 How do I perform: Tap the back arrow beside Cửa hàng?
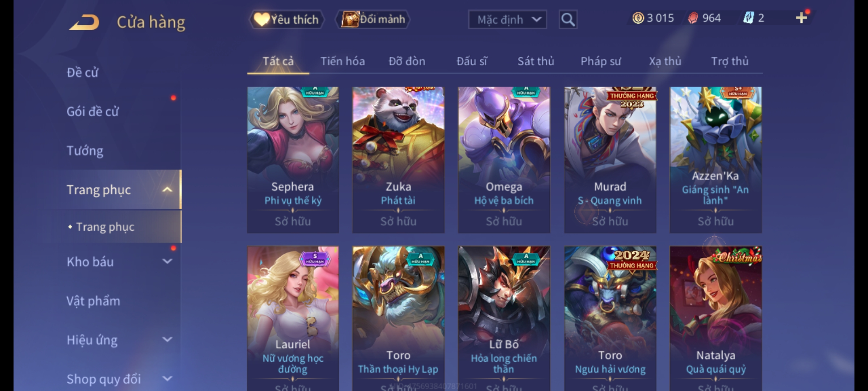point(85,22)
